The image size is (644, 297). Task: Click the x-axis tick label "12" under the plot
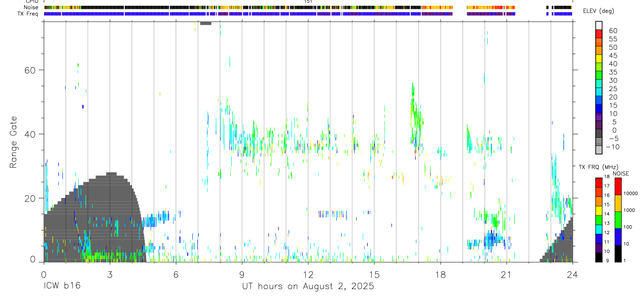(x=308, y=274)
